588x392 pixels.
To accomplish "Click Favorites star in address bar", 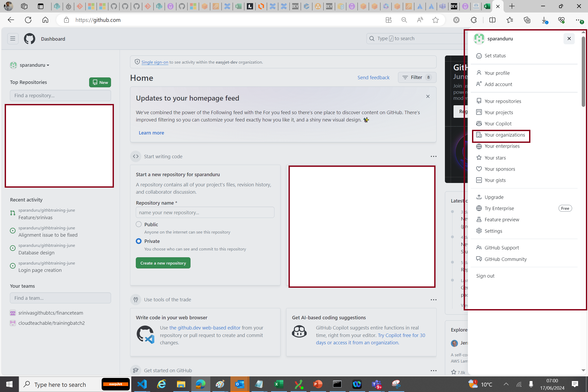I will (435, 20).
